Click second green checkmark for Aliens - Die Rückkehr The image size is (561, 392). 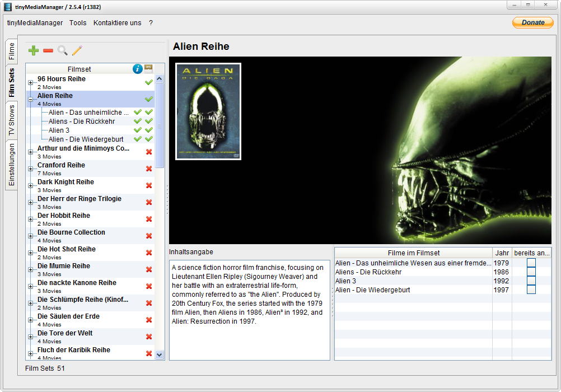[149, 121]
